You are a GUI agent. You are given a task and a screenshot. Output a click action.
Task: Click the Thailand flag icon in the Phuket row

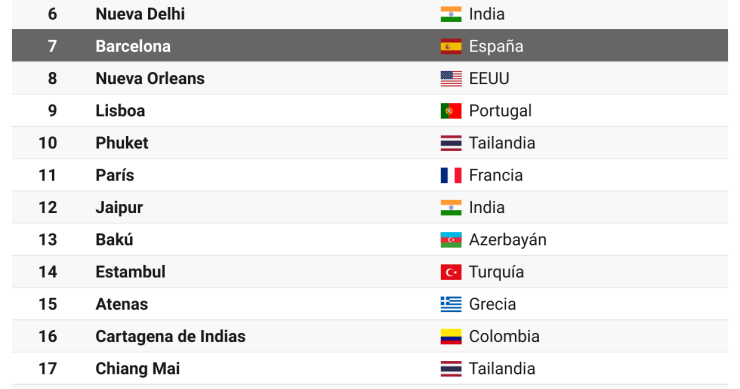tap(451, 143)
